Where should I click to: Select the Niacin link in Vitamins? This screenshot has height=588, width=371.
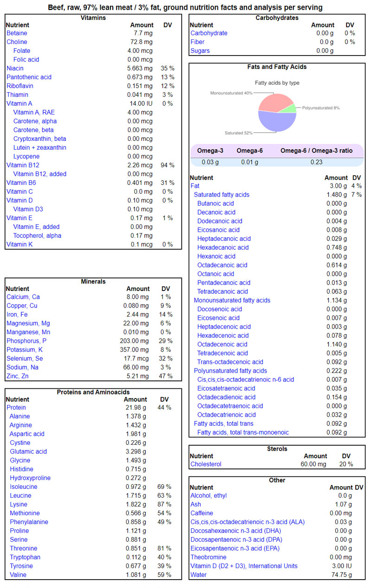[x=15, y=68]
